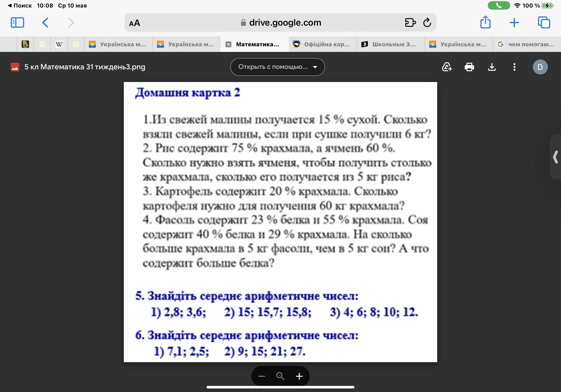Viewport: 561px width, 392px height.
Task: Print the math image file
Action: (x=469, y=67)
